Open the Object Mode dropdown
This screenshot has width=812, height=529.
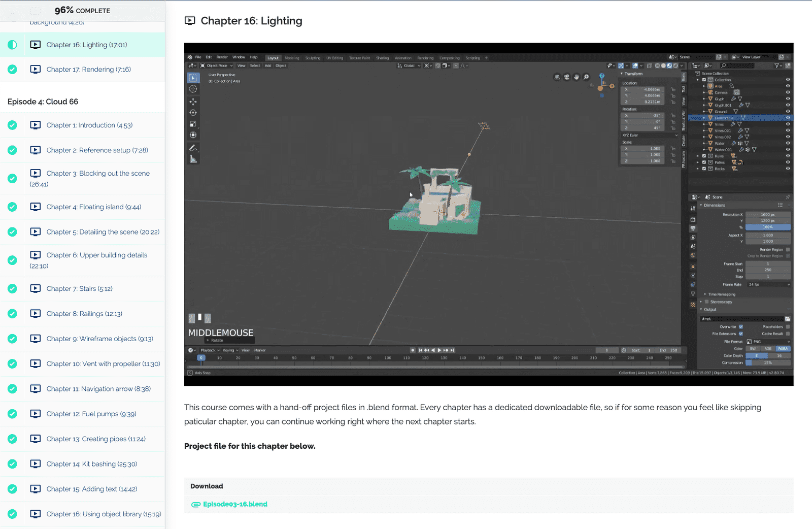(217, 65)
